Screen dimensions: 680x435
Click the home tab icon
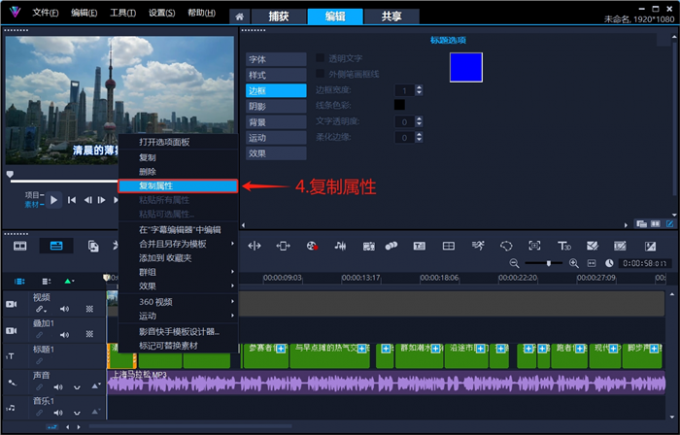[x=239, y=16]
